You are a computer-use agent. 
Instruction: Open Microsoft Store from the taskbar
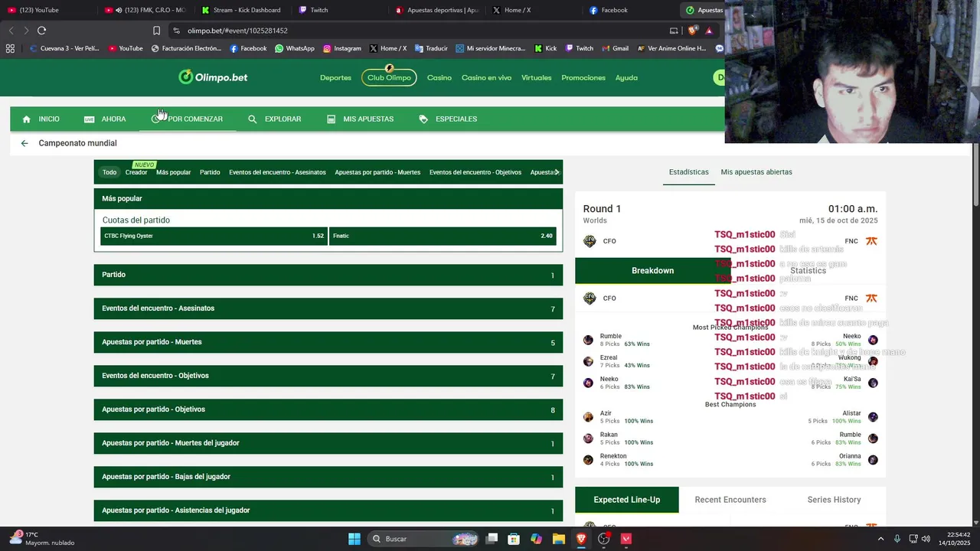[x=514, y=539]
